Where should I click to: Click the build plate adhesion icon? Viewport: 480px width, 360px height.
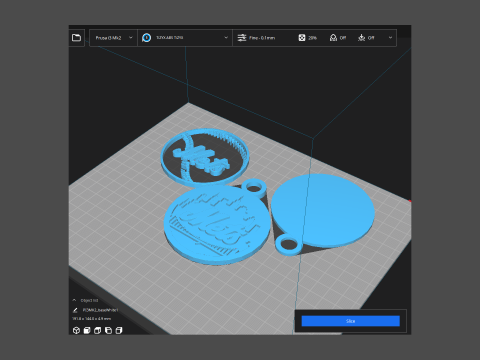[362, 38]
